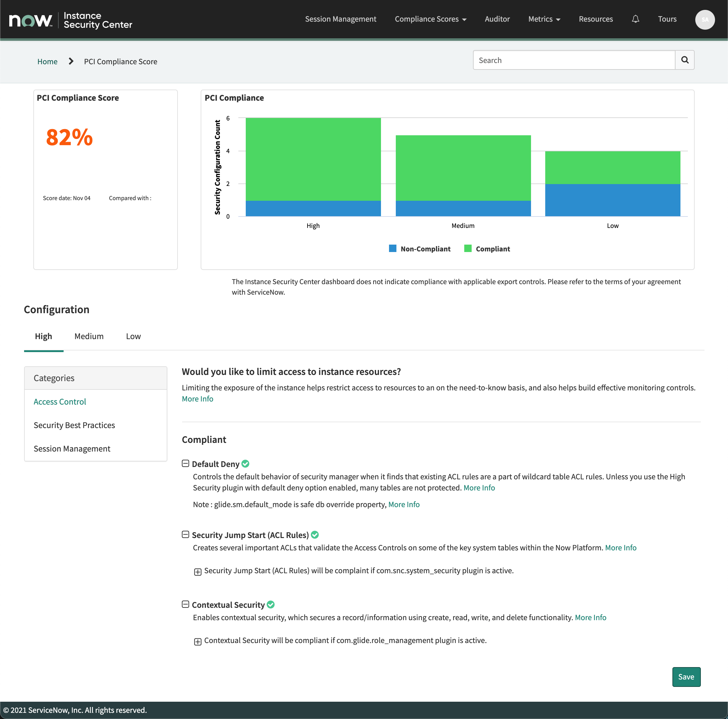Screen dimensions: 728x719
Task: Open More Info after 'tables are not protected'
Action: pyautogui.click(x=479, y=487)
